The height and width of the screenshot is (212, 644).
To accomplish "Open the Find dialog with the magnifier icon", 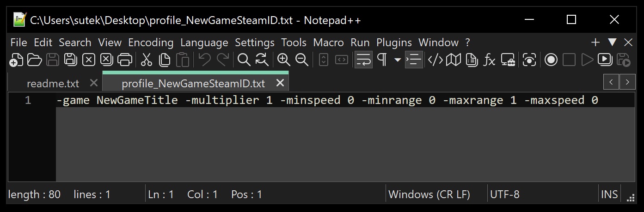I will 244,60.
